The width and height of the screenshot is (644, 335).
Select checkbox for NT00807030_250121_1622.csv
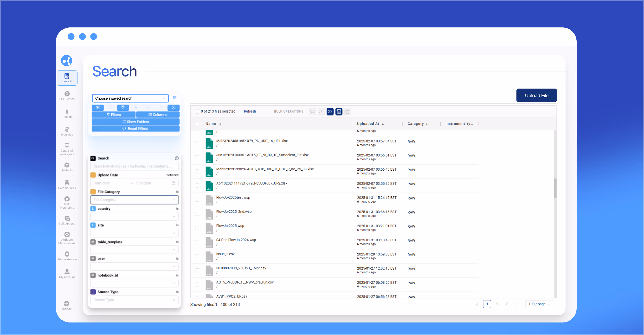coord(197,270)
